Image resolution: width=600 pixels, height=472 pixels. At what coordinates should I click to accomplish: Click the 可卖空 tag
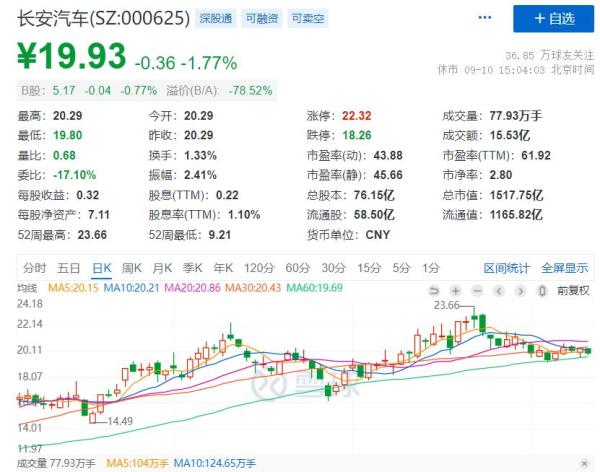[x=308, y=18]
